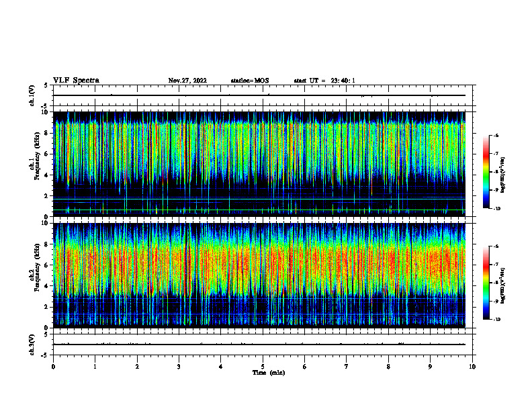Click the ch.2 spectrogram color scale bar
Image resolution: width=532 pixels, height=411 pixels.
click(x=486, y=283)
